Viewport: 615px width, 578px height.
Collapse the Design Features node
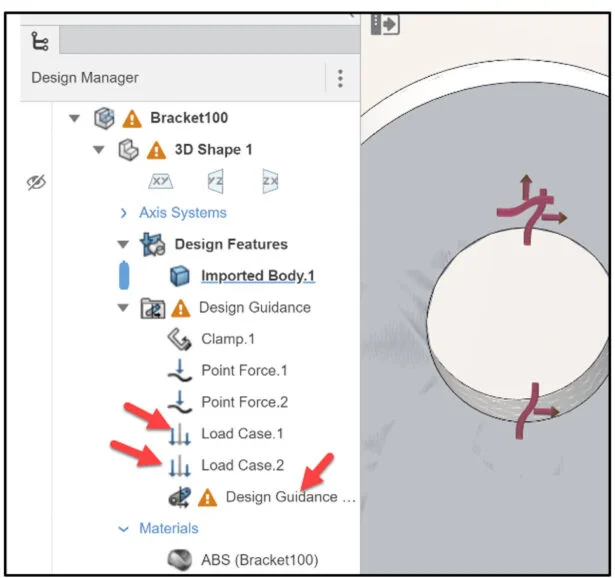click(123, 244)
